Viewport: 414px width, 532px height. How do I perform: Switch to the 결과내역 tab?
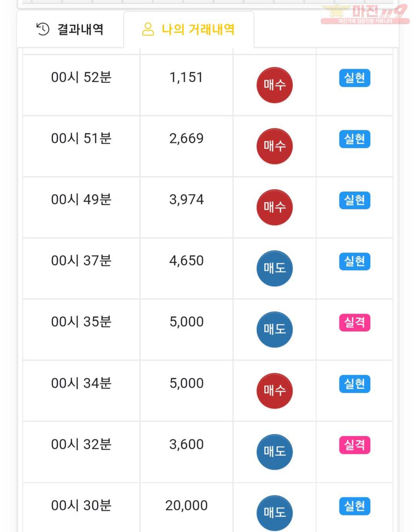(x=70, y=30)
